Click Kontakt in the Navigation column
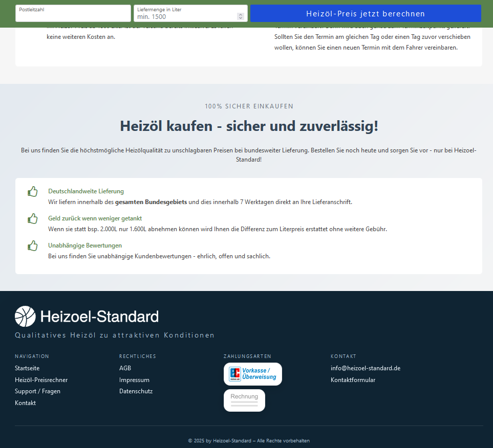The width and height of the screenshot is (493, 448). click(25, 403)
